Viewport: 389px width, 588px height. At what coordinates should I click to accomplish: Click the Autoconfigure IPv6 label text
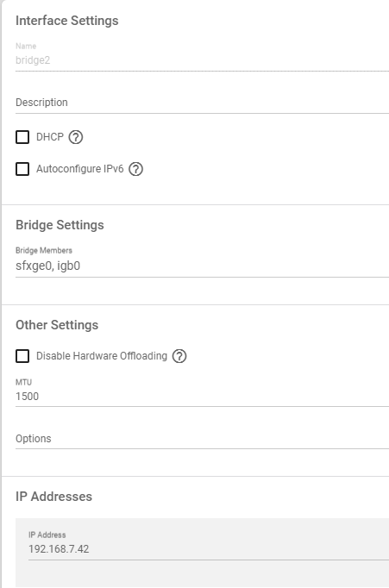pos(80,169)
